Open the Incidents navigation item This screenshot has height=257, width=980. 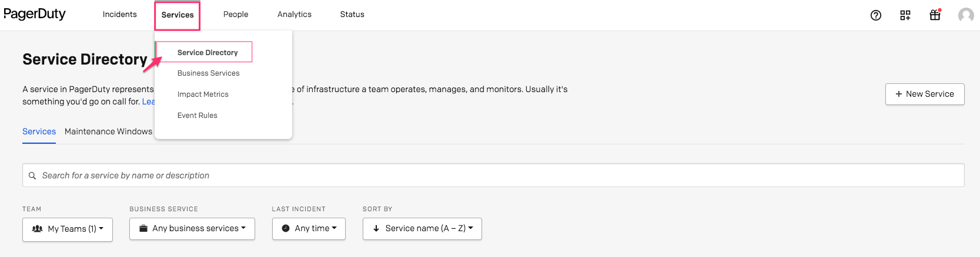(119, 15)
